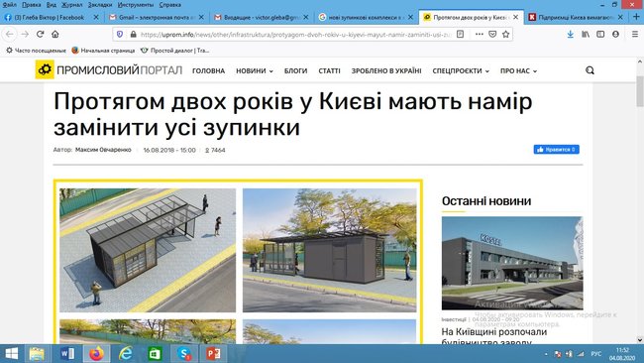Open the Firefox hamburger menu
This screenshot has height=363, width=644.
[634, 34]
